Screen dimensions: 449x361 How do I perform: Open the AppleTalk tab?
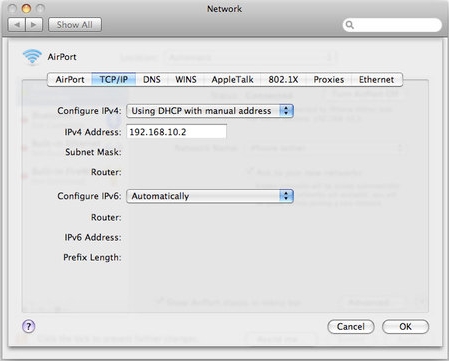click(x=232, y=80)
